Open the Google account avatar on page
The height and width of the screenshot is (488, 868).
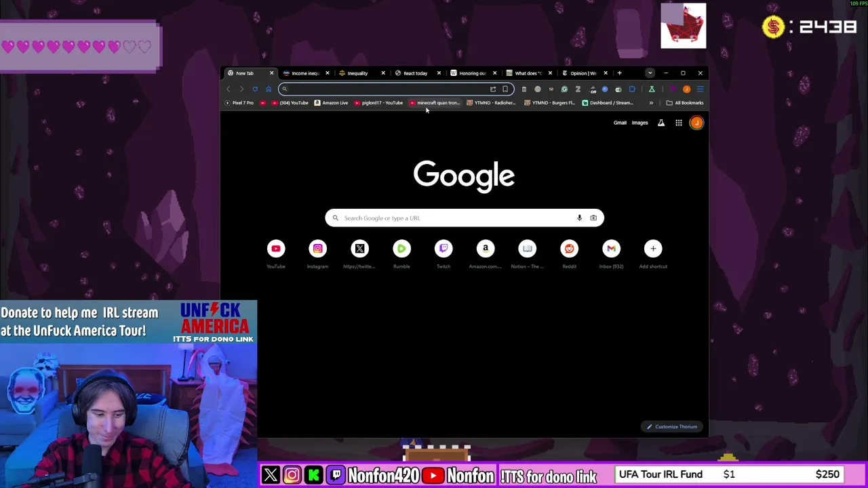tap(696, 123)
